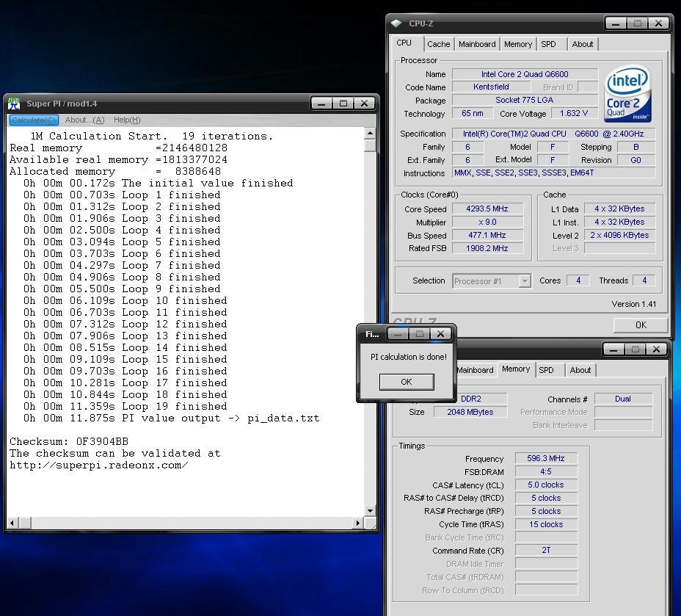The height and width of the screenshot is (616, 681).
Task: Click the memory Frequency value 596.3 MHz
Action: pos(546,458)
